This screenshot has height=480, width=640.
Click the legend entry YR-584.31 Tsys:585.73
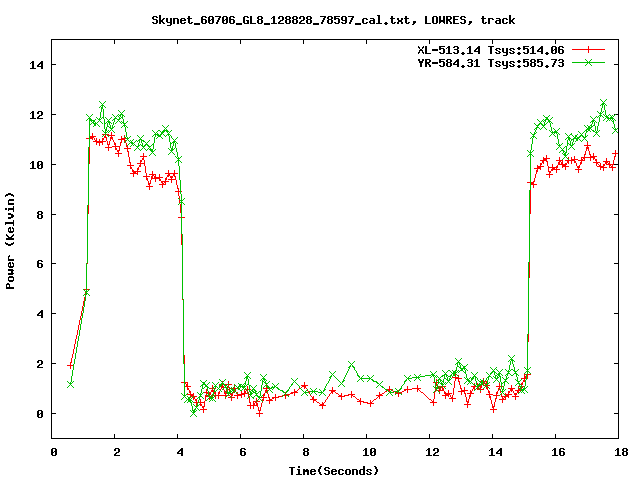491,63
